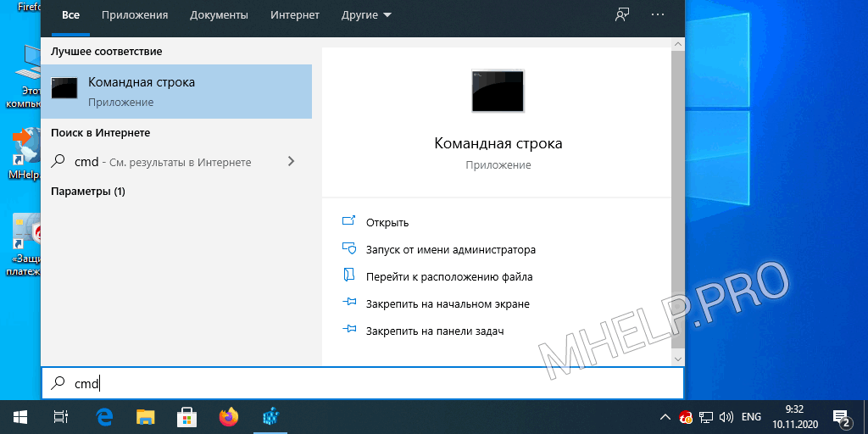The image size is (868, 434).
Task: Switch to the Интернет tab
Action: [x=294, y=15]
